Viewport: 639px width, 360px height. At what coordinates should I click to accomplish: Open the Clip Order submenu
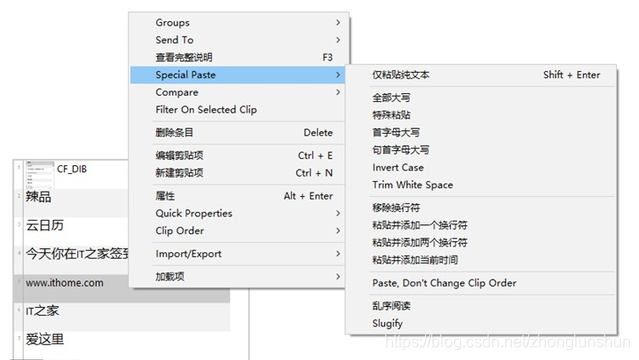(237, 231)
